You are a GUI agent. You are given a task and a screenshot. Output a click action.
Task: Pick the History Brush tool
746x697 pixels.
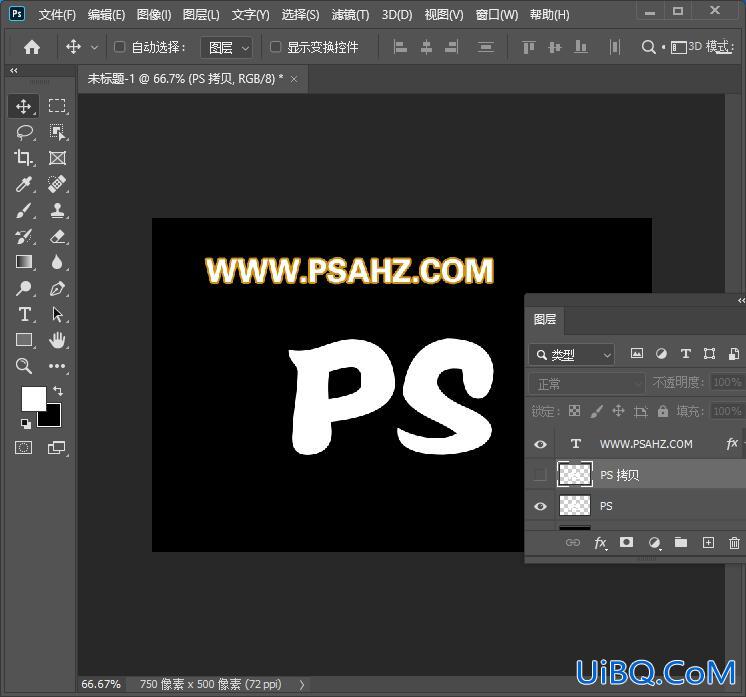[x=24, y=236]
